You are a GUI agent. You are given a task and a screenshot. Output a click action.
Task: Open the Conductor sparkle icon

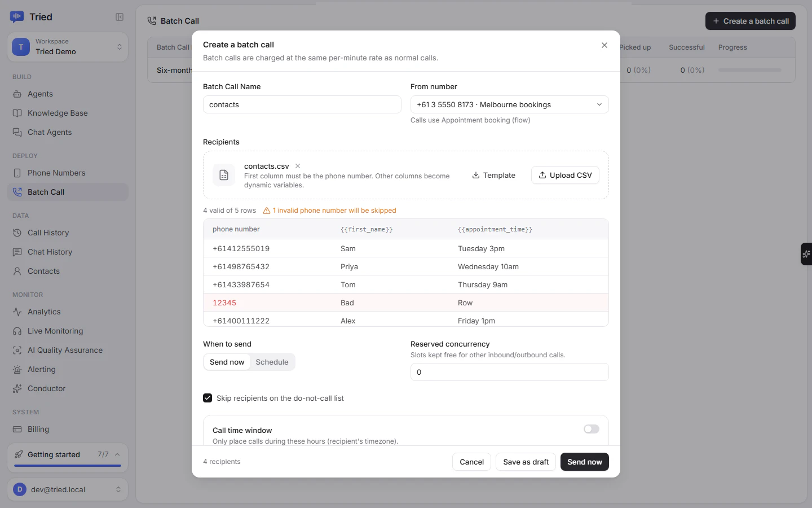(x=17, y=389)
